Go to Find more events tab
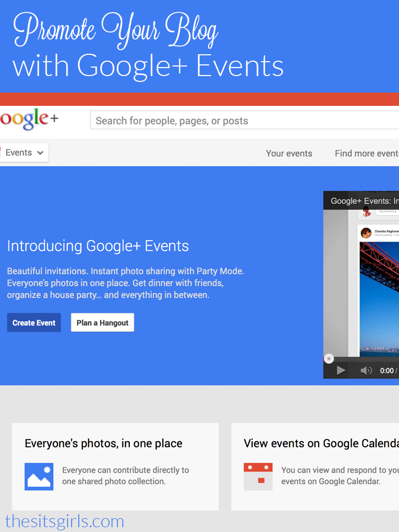This screenshot has width=399, height=532. [367, 153]
